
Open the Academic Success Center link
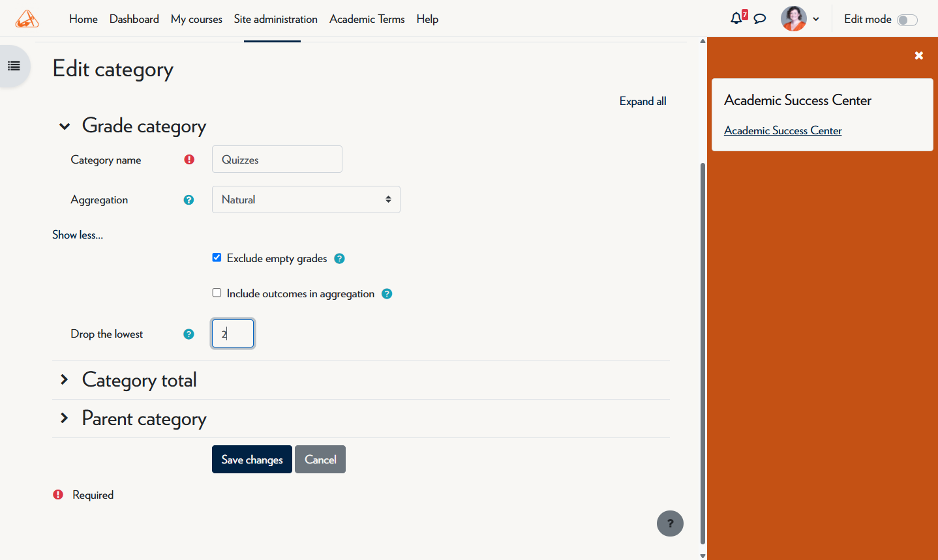click(x=783, y=130)
